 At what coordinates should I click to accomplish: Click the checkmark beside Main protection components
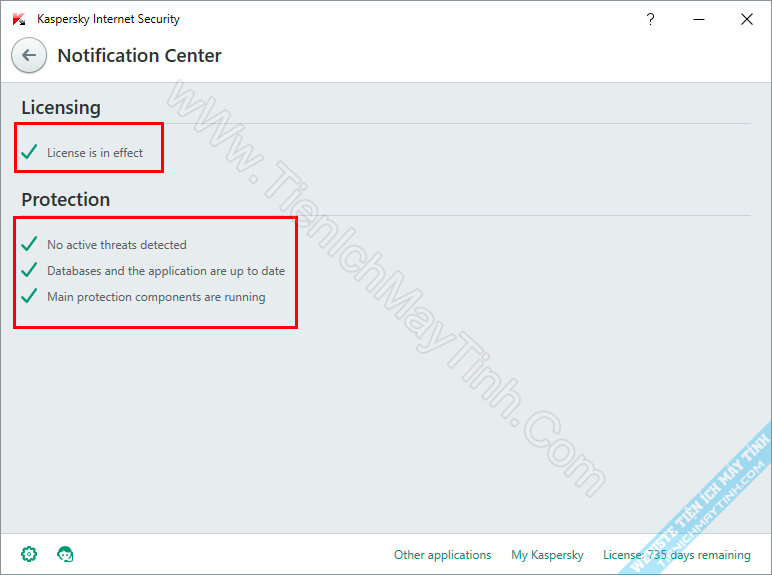tap(30, 296)
